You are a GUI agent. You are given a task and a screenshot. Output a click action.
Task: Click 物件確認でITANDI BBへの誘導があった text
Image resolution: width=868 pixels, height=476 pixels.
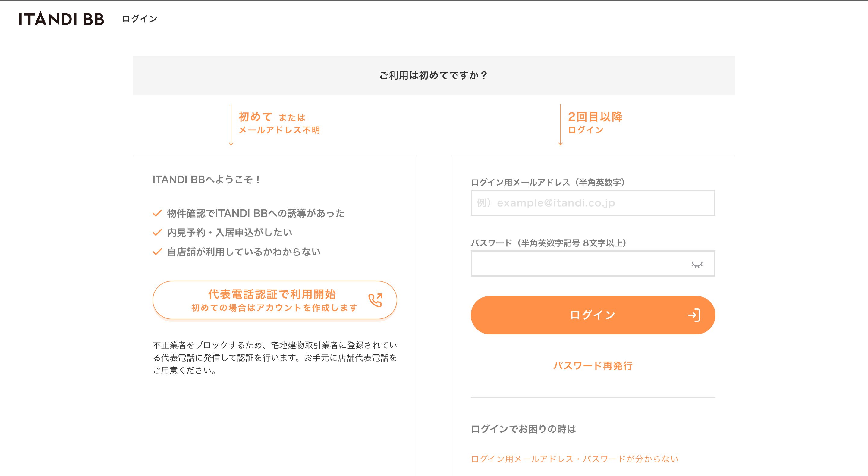click(x=256, y=213)
